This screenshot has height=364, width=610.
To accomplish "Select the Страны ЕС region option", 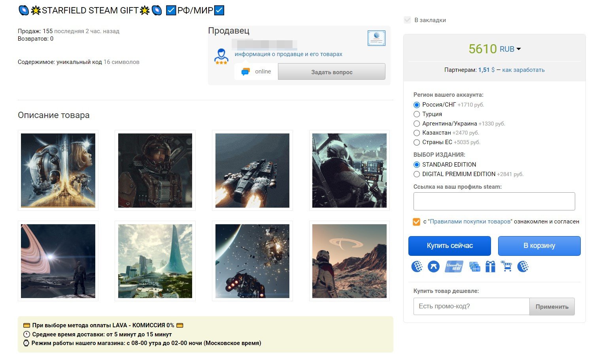I will pos(417,143).
